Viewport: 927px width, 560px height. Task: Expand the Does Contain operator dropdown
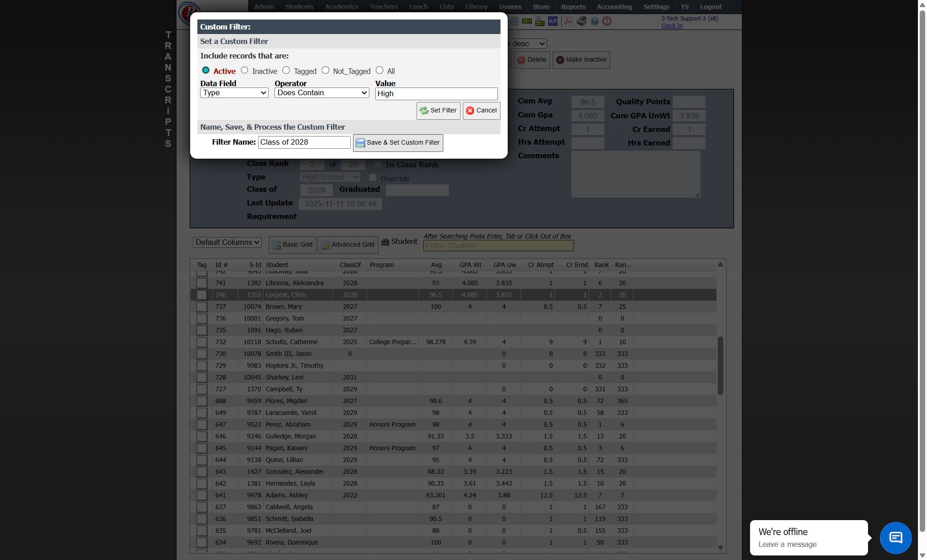click(322, 93)
